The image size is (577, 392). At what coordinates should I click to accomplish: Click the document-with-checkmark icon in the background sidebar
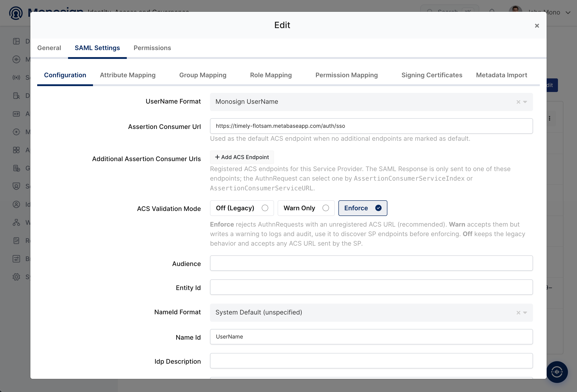16,168
